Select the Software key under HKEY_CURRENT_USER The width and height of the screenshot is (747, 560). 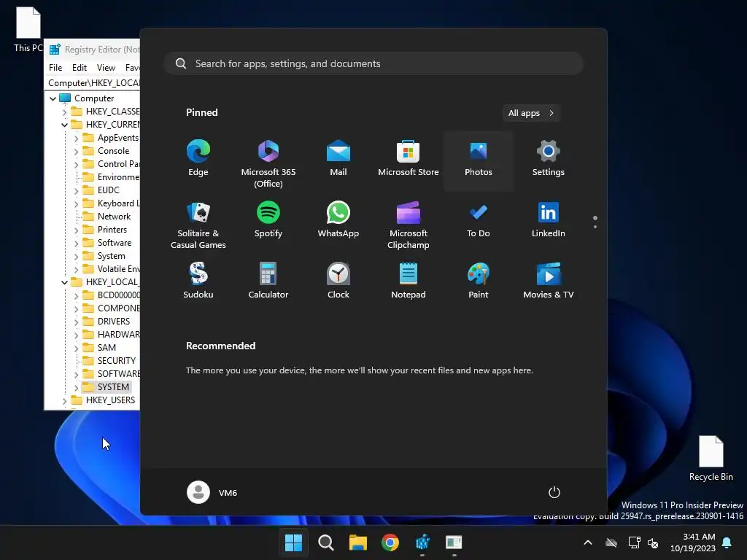click(115, 243)
